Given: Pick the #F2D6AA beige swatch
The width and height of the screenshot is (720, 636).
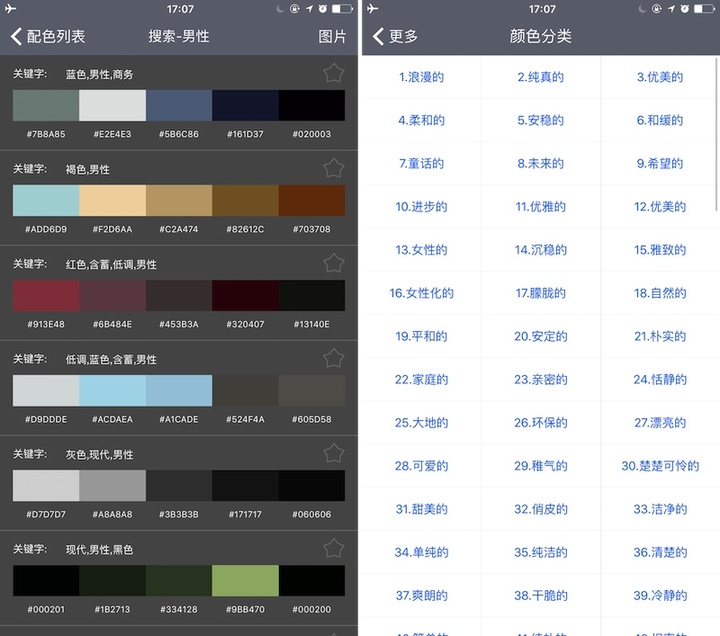Looking at the screenshot, I should click(112, 201).
